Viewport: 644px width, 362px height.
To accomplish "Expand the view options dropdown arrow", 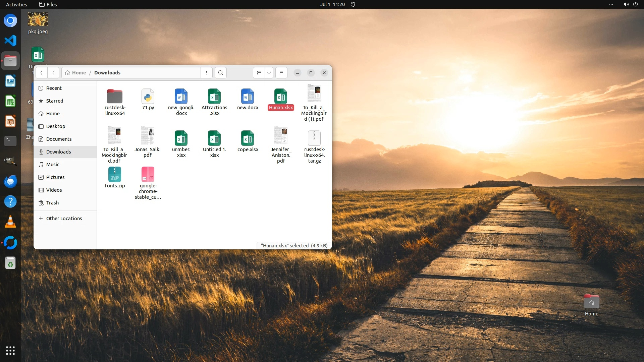I will point(269,73).
